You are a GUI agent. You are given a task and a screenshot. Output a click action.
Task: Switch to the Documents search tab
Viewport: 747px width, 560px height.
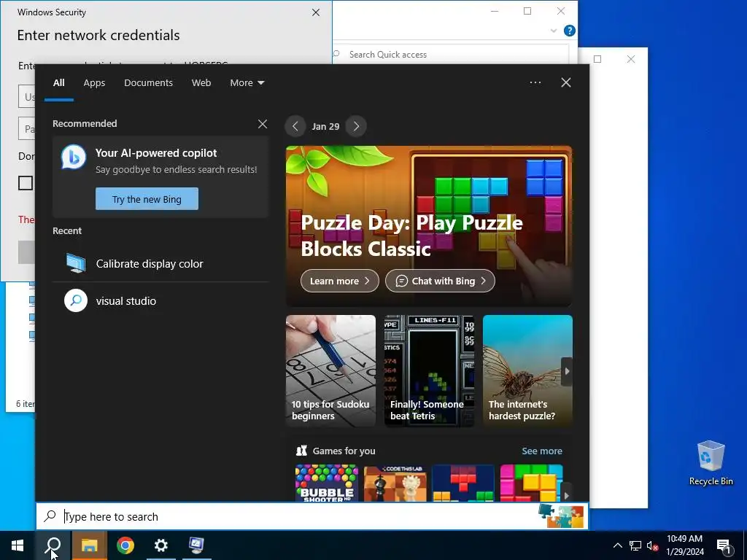[148, 83]
